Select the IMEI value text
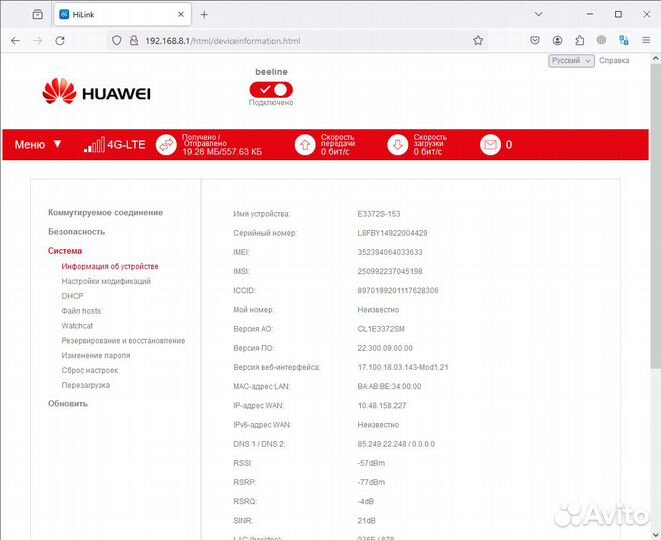The height and width of the screenshot is (540, 661). click(390, 252)
